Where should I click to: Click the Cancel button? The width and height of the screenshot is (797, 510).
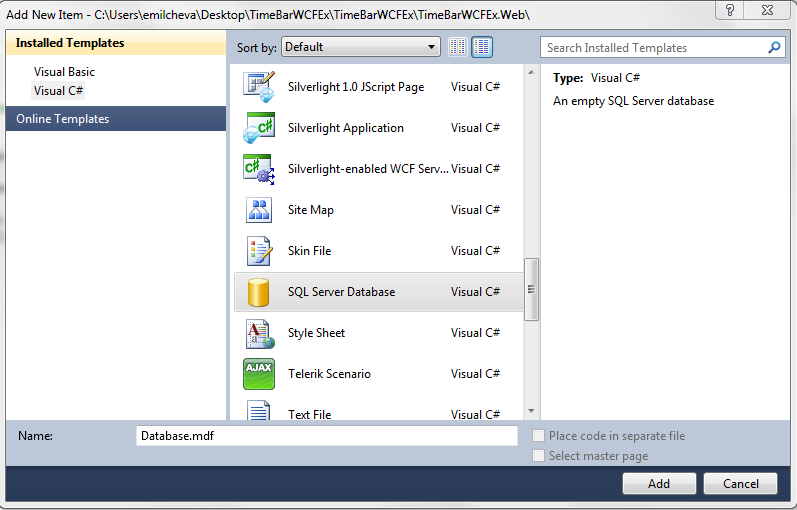(741, 484)
